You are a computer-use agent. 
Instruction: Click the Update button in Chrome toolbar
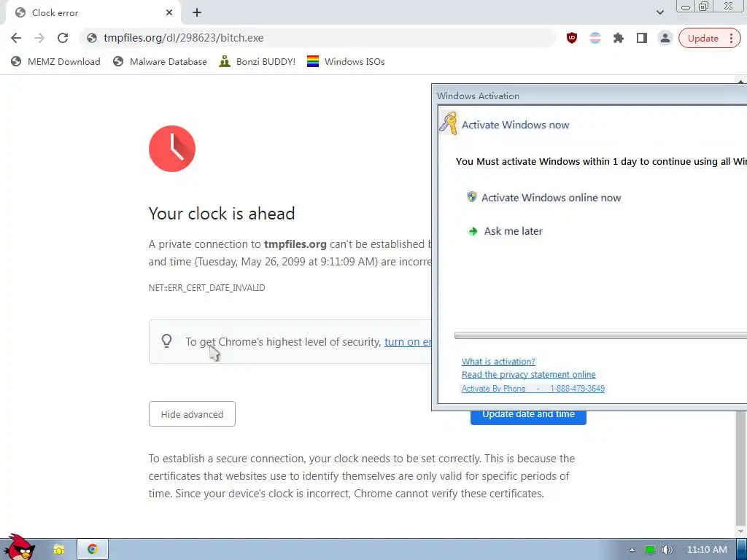703,39
